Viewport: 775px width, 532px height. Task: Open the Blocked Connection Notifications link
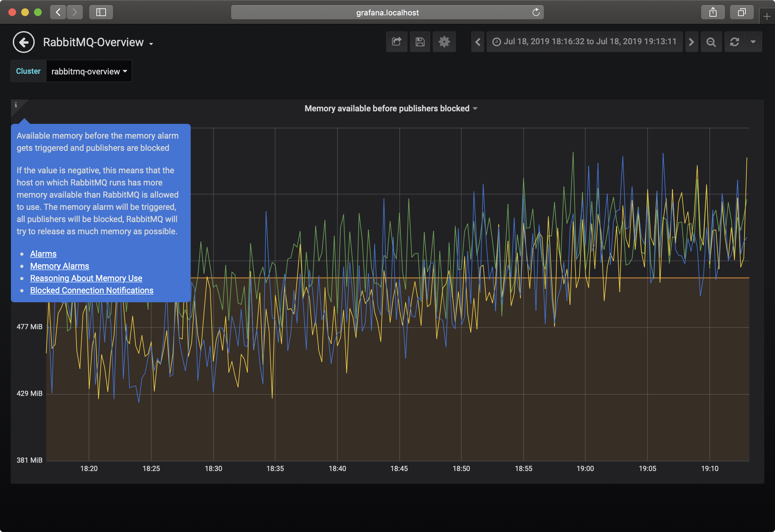click(x=92, y=290)
